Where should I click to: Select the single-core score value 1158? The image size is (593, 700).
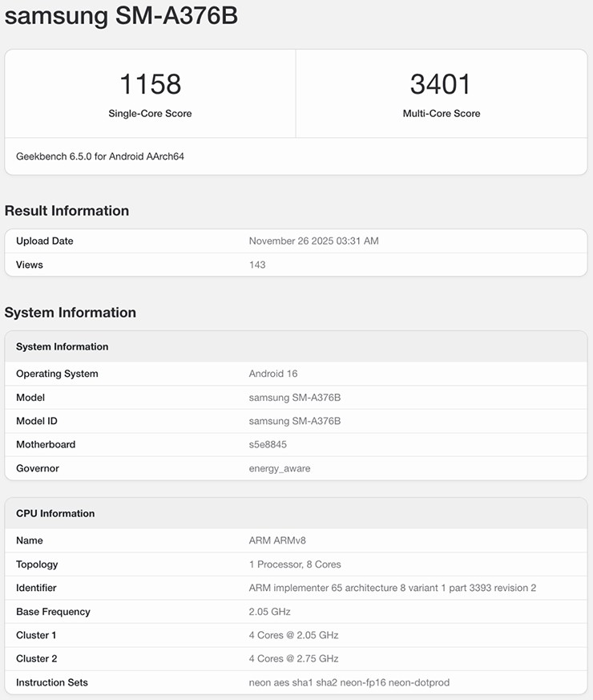[x=151, y=84]
